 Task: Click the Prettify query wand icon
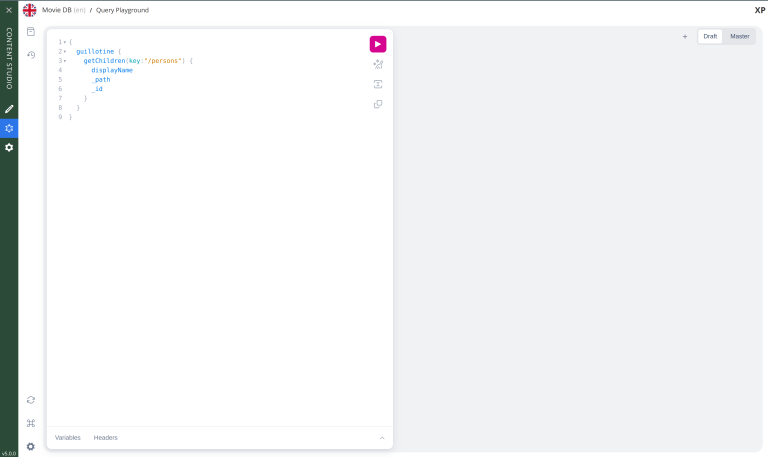click(x=378, y=64)
